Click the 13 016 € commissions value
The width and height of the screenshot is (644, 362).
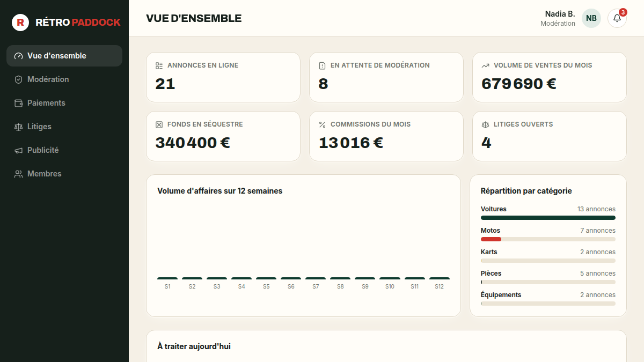pyautogui.click(x=350, y=143)
